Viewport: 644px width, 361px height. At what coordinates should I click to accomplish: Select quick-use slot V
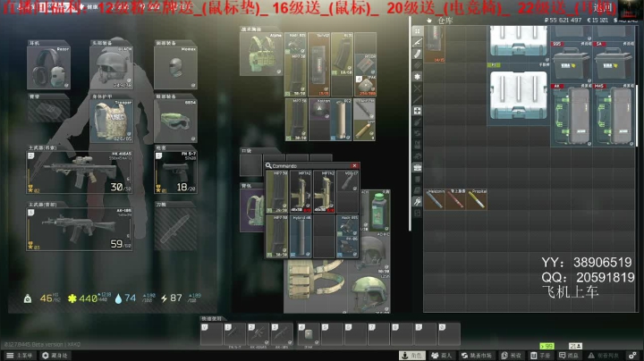pos(211,334)
